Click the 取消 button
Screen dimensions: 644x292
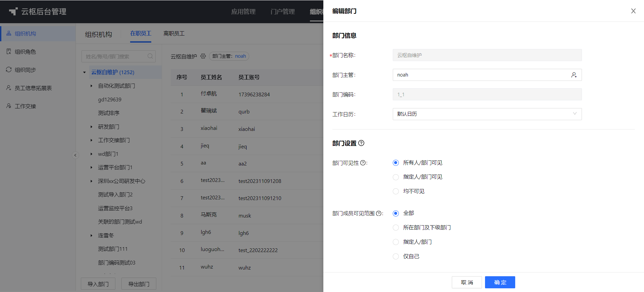click(467, 282)
